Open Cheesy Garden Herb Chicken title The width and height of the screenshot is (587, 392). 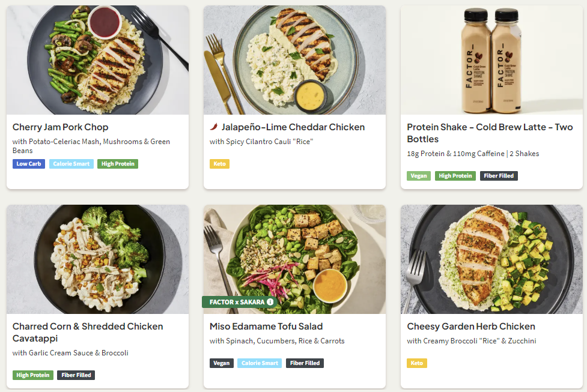pyautogui.click(x=471, y=327)
